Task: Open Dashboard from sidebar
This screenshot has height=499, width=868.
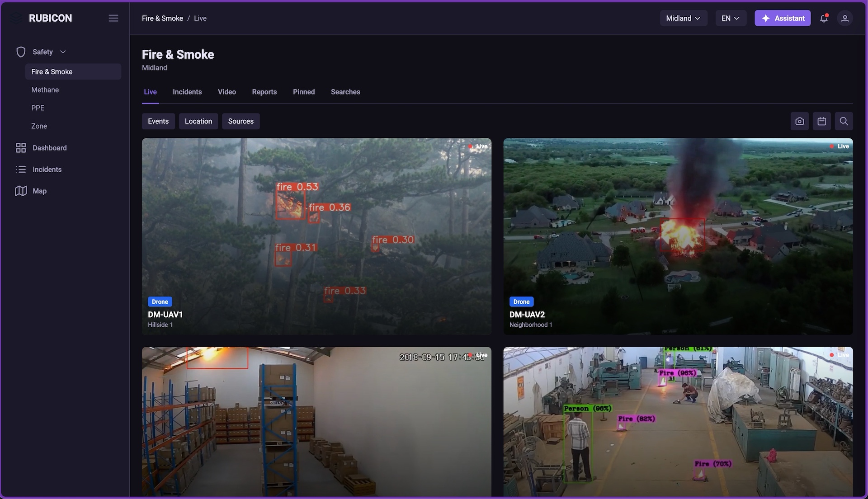Action: [x=50, y=148]
